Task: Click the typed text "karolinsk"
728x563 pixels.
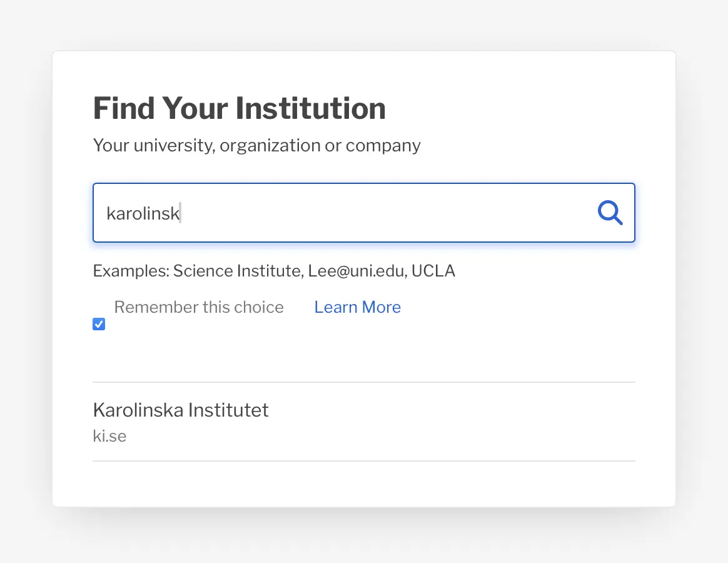Action: click(x=143, y=214)
